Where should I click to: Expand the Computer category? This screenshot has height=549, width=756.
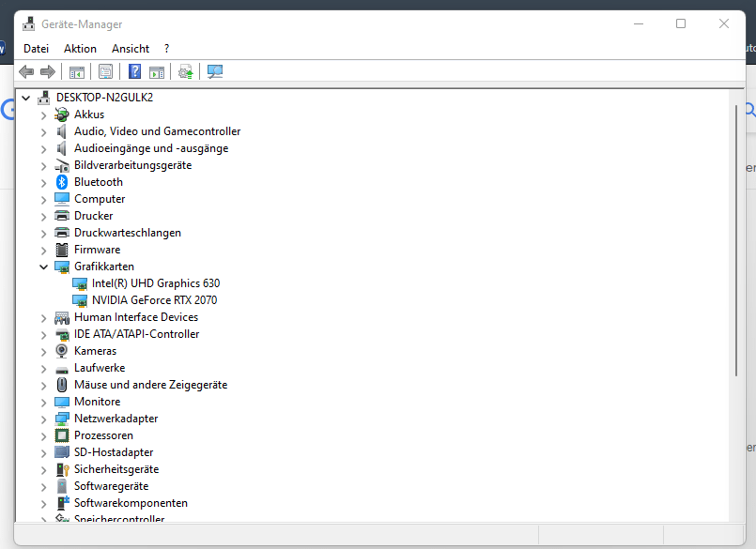point(43,200)
